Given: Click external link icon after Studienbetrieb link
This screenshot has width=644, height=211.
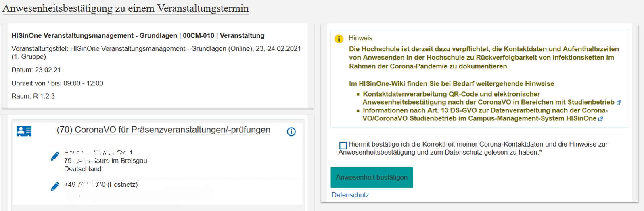Looking at the screenshot, I should [x=619, y=103].
